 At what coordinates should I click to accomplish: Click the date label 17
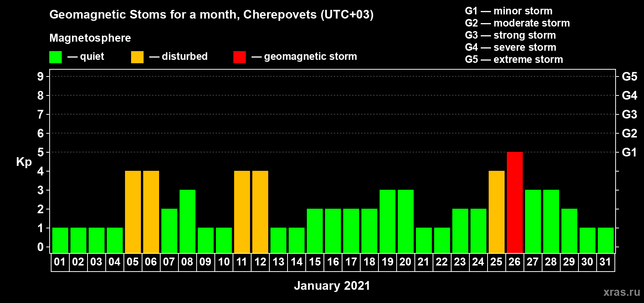click(x=351, y=262)
